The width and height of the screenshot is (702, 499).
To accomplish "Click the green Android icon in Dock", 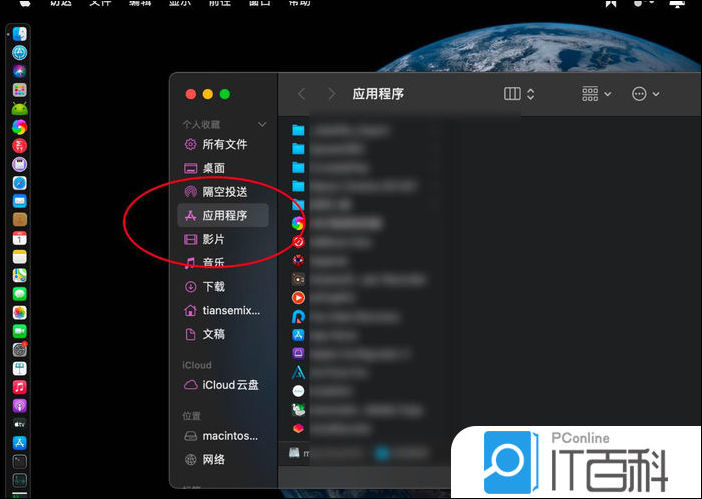I will [x=19, y=108].
